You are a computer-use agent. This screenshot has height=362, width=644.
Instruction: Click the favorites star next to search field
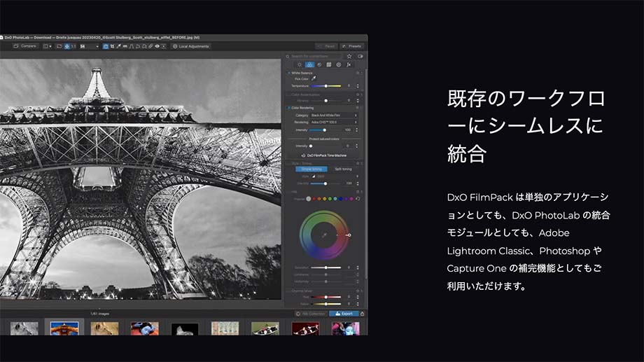click(349, 56)
